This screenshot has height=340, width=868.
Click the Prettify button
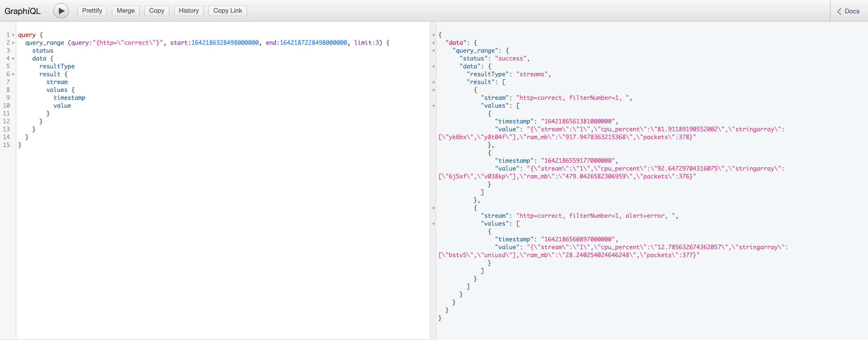[x=92, y=11]
